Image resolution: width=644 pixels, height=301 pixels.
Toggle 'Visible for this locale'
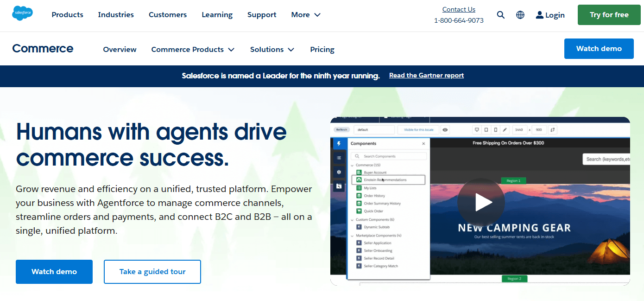pyautogui.click(x=418, y=130)
